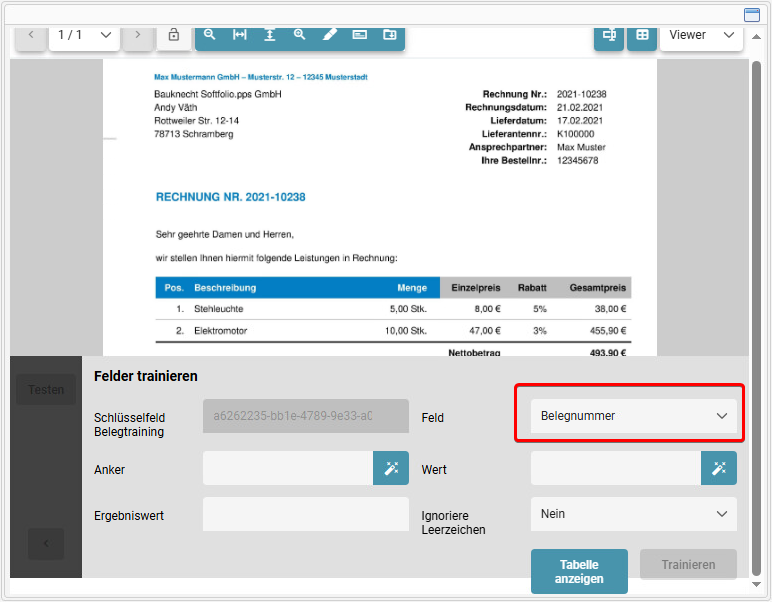The width and height of the screenshot is (772, 602).
Task: Click the Einzelpreis column header
Action: click(476, 288)
